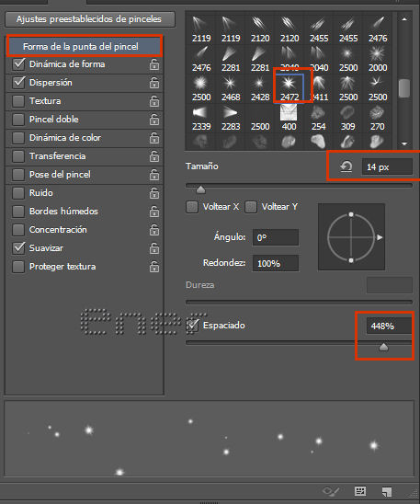The width and height of the screenshot is (420, 504).
Task: Click Ajustes preestablecidos de pinceles button
Action: [x=90, y=19]
